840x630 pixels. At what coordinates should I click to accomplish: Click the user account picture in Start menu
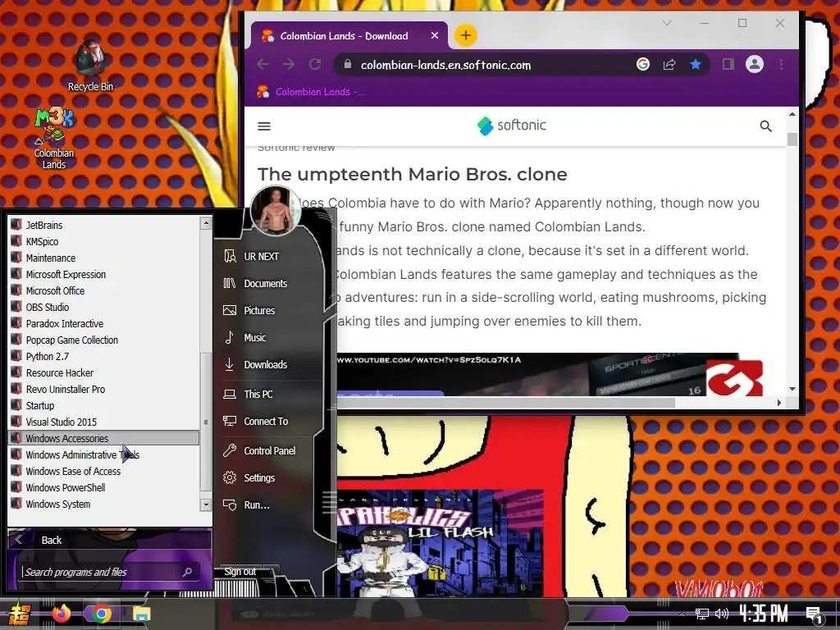pos(276,211)
